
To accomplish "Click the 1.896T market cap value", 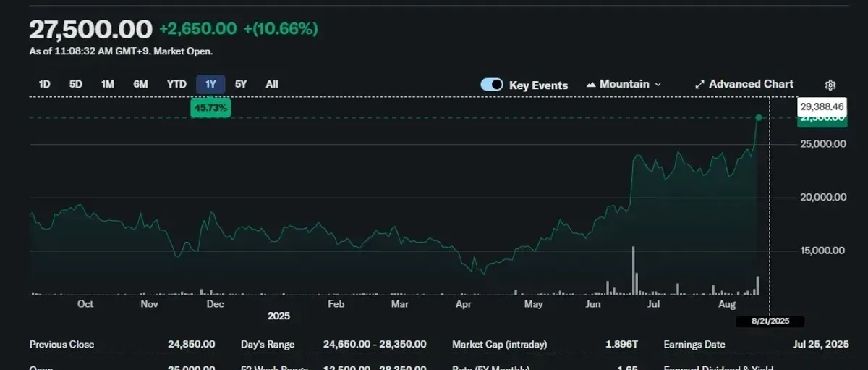I will (621, 344).
